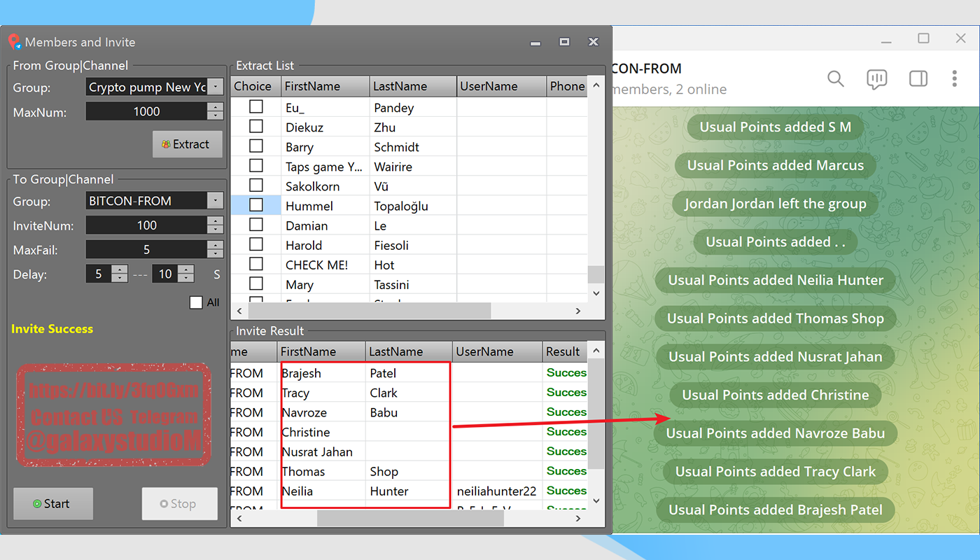Open the three-dots more options menu
Viewport: 980px width, 560px height.
(x=954, y=78)
